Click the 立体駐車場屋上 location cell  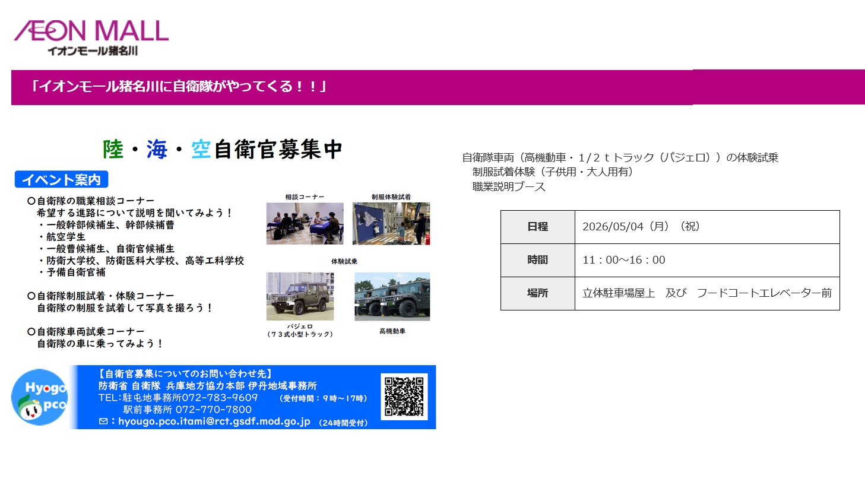coord(706,293)
